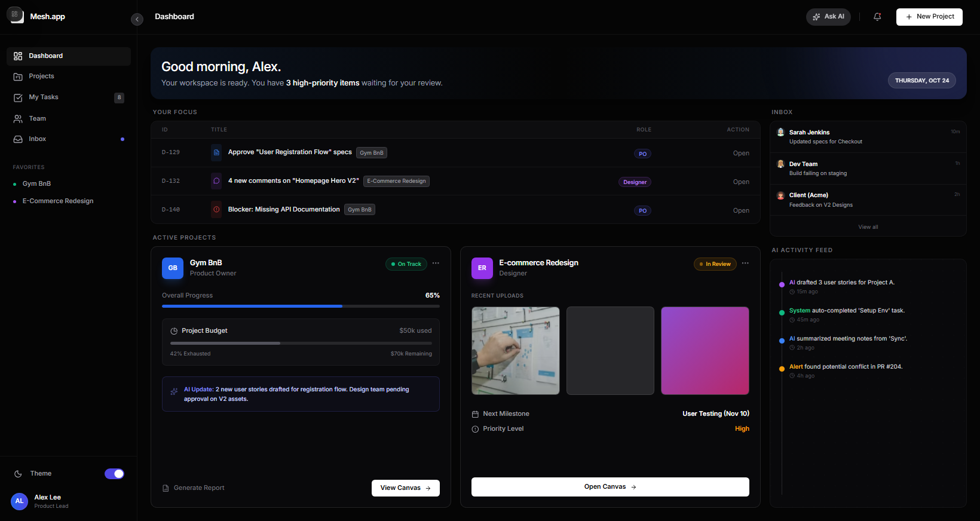Open the whiteboard photo thumbnail in Recent Uploads
This screenshot has width=980, height=521.
point(515,351)
